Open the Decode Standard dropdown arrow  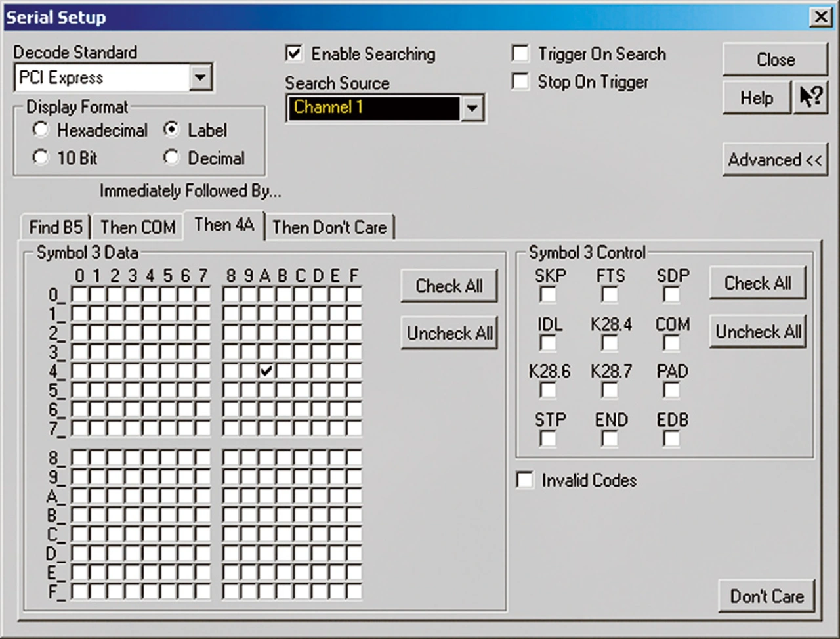(200, 78)
